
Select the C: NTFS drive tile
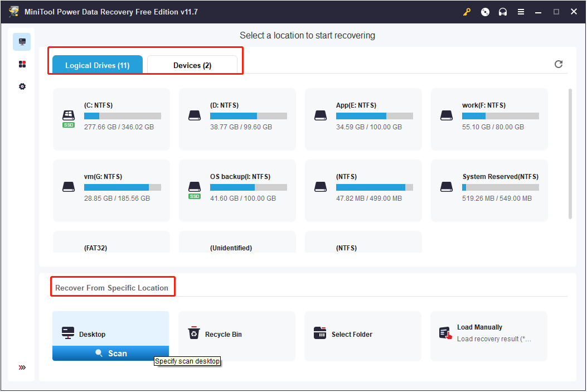pyautogui.click(x=111, y=119)
